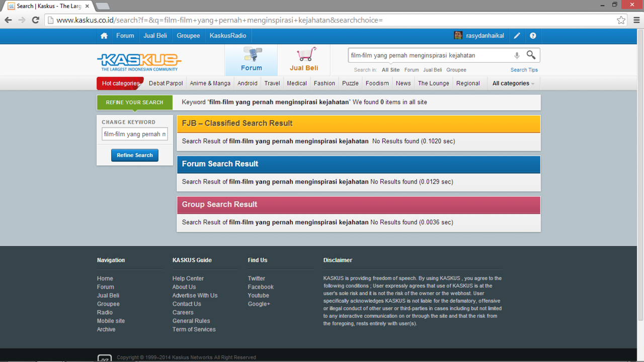Viewport: 644px width, 362px height.
Task: Click Refine Your Search green label
Action: click(x=134, y=102)
